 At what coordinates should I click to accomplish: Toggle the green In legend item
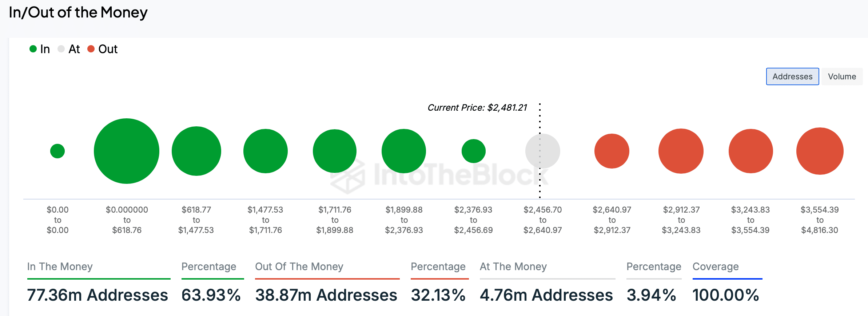(x=40, y=49)
